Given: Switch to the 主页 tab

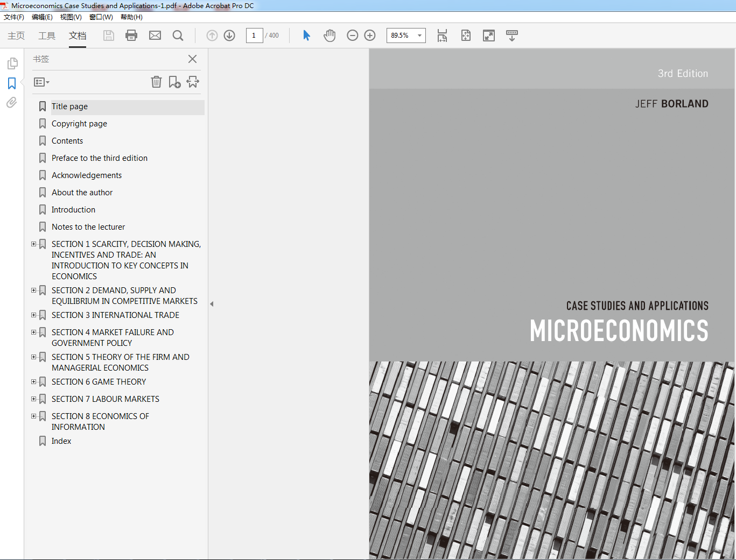Looking at the screenshot, I should click(x=16, y=36).
